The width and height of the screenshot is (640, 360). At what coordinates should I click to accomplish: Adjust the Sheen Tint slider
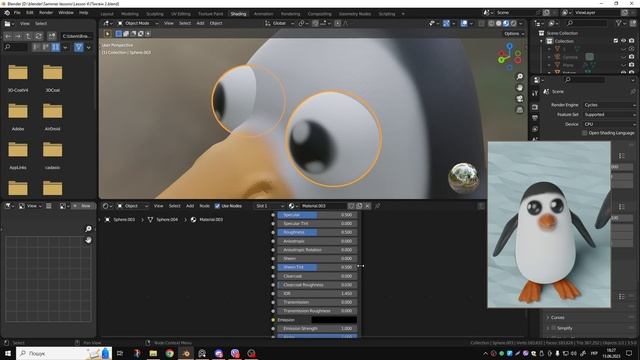pyautogui.click(x=318, y=267)
